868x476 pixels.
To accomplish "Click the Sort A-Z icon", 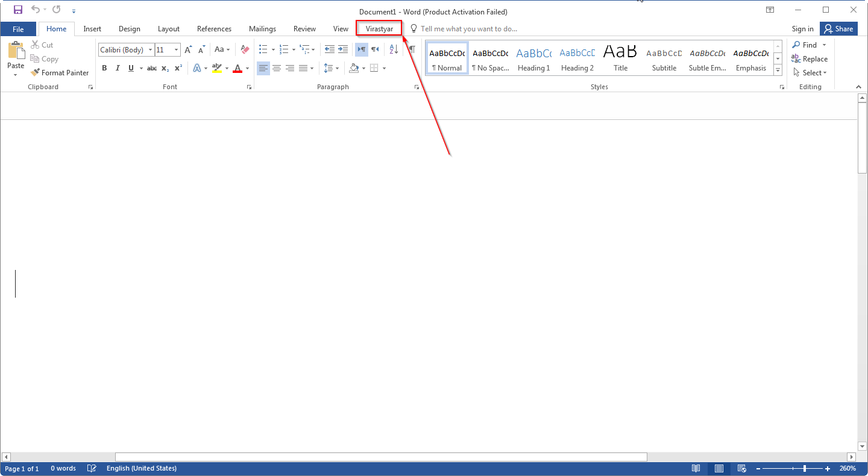I will pyautogui.click(x=394, y=49).
